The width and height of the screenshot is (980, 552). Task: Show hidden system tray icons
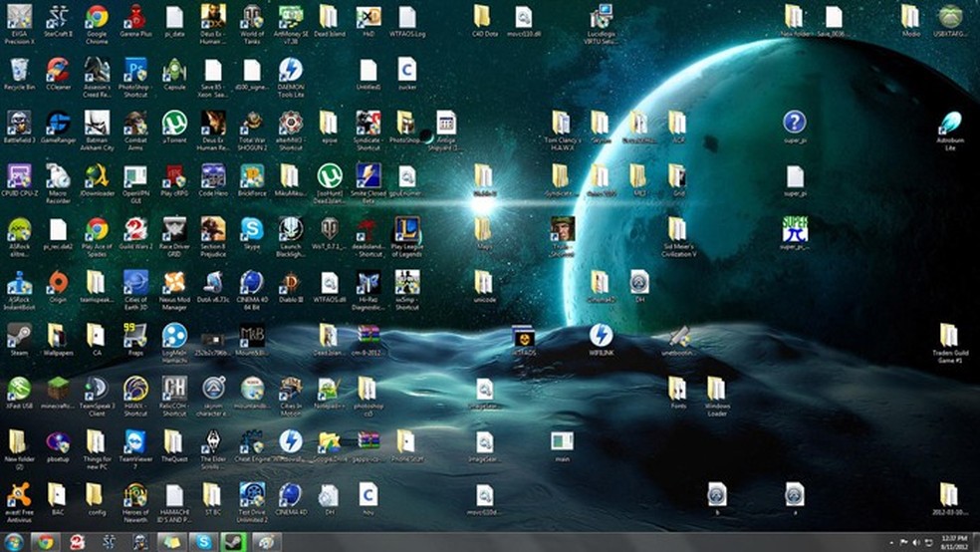[890, 541]
